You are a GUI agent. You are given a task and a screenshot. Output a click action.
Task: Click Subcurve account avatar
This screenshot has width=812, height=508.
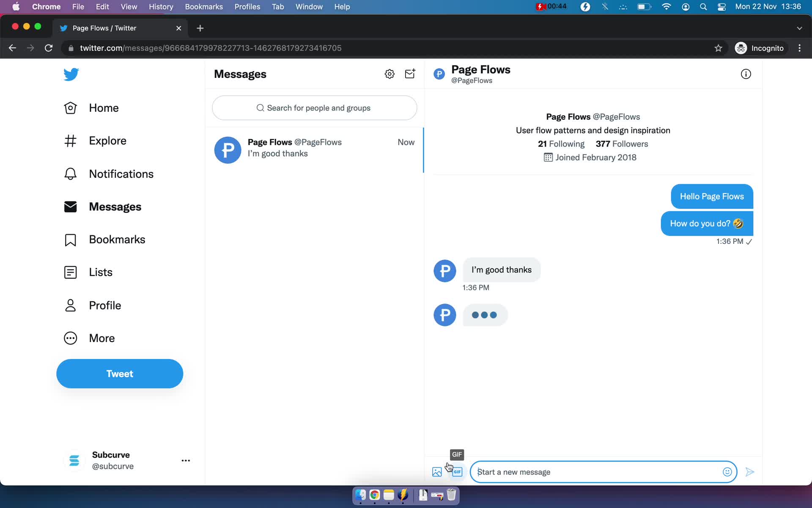(74, 461)
